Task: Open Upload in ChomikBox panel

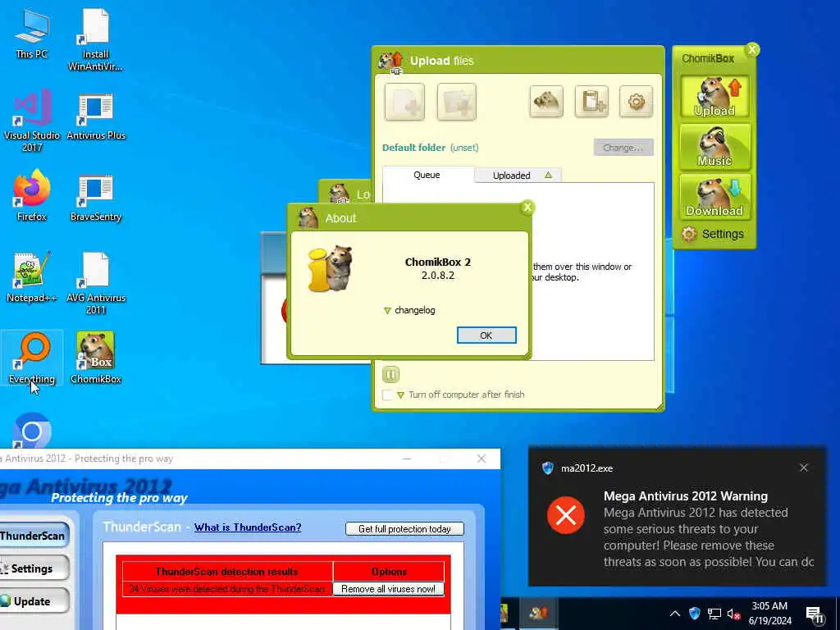Action: [x=714, y=97]
